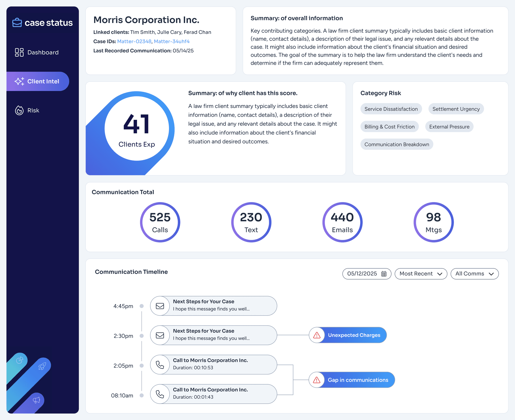Click the megaphone icon in sidebar
Image resolution: width=515 pixels, height=420 pixels.
pyautogui.click(x=36, y=400)
